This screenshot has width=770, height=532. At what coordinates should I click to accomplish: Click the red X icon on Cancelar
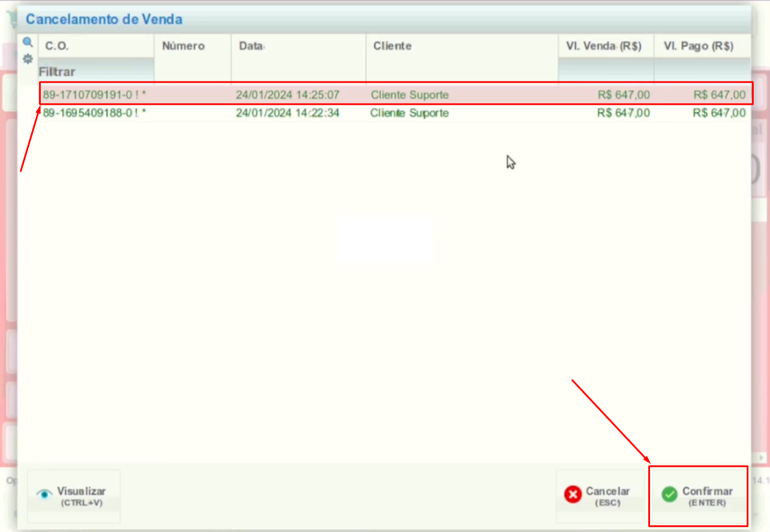(x=573, y=494)
